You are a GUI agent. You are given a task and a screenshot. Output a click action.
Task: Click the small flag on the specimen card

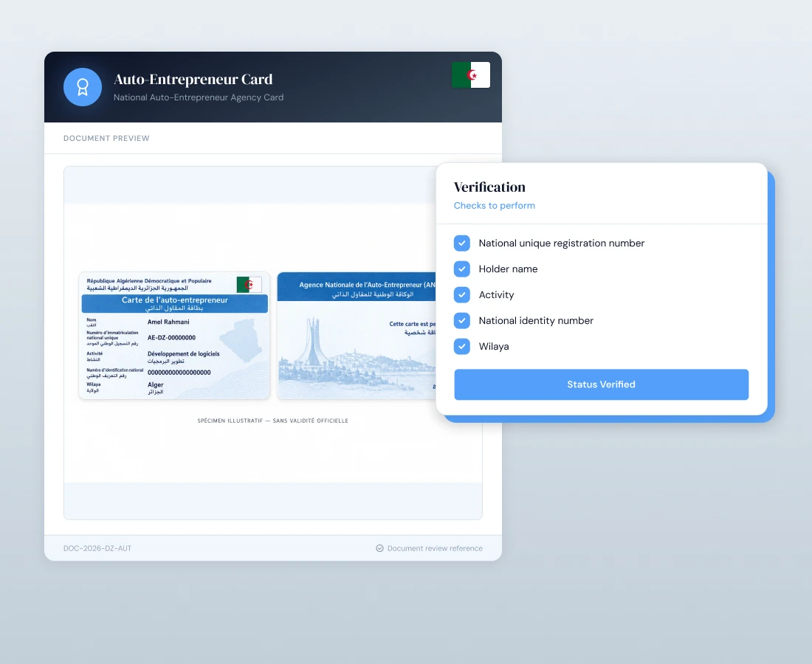(249, 285)
